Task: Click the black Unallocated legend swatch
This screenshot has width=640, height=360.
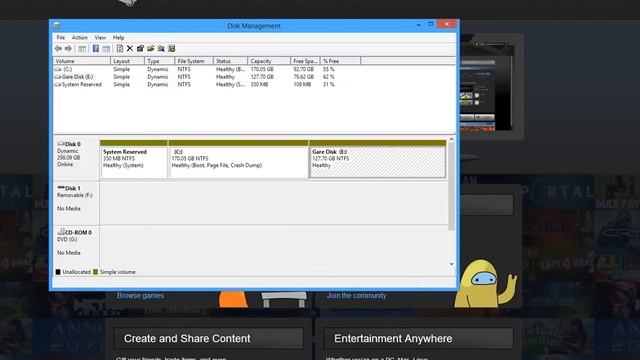Action: tap(58, 272)
